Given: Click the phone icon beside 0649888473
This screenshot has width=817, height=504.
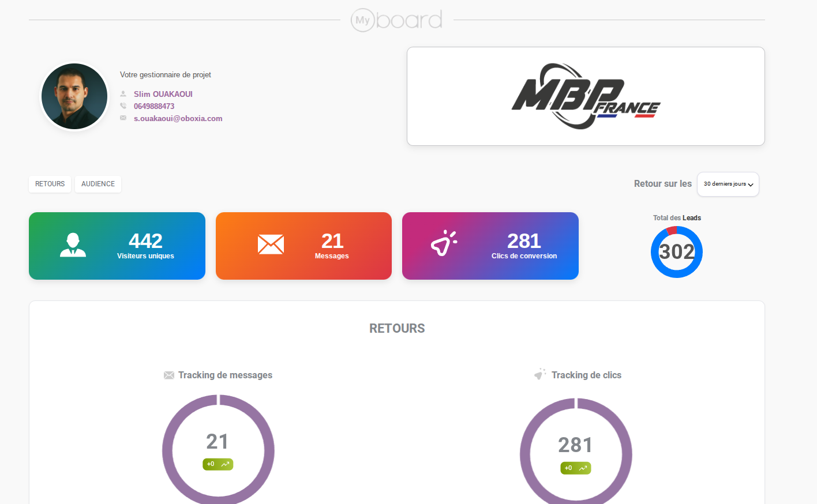Looking at the screenshot, I should coord(123,106).
